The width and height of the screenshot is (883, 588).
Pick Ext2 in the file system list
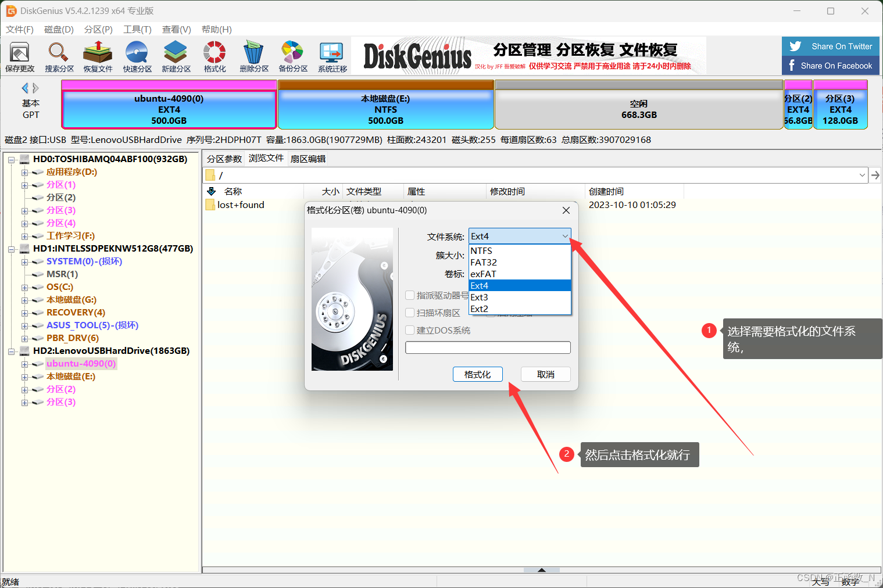pyautogui.click(x=520, y=309)
